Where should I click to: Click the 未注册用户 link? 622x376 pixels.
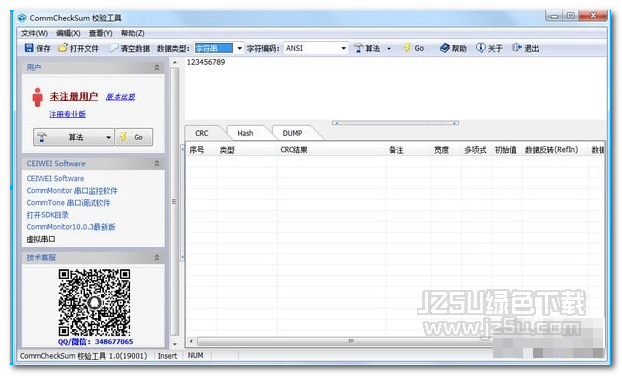pyautogui.click(x=73, y=97)
